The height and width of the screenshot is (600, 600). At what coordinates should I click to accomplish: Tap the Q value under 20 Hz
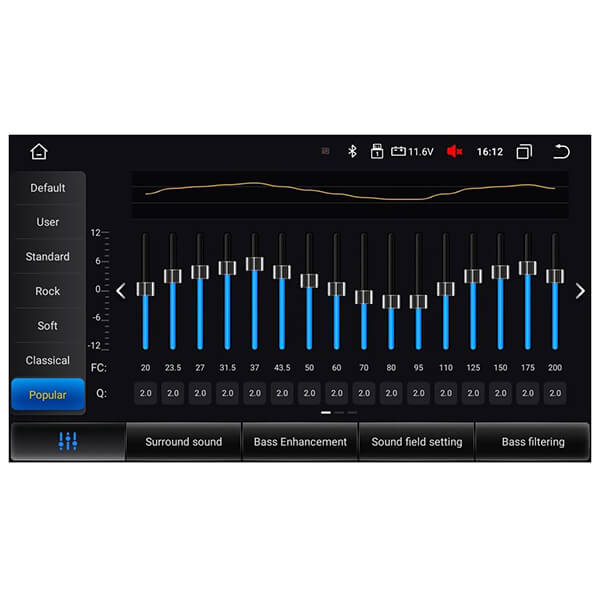click(x=145, y=393)
